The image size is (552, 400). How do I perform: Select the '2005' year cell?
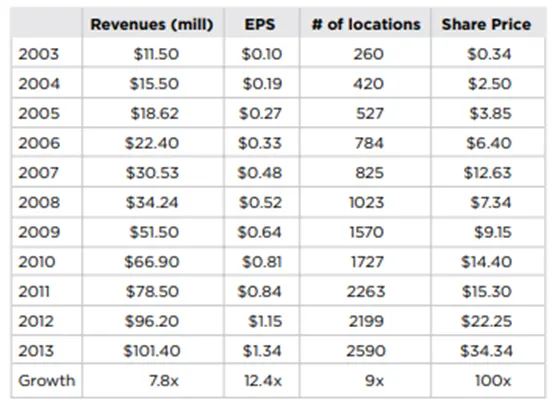(x=39, y=113)
